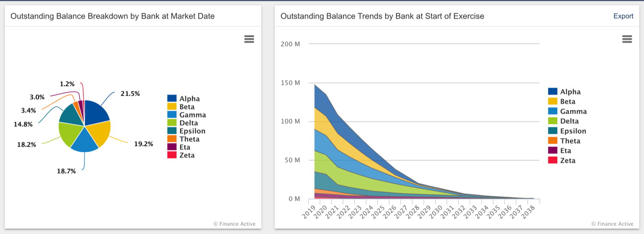Click the 18.7% Gamma data label
644x234 pixels.
pos(67,171)
